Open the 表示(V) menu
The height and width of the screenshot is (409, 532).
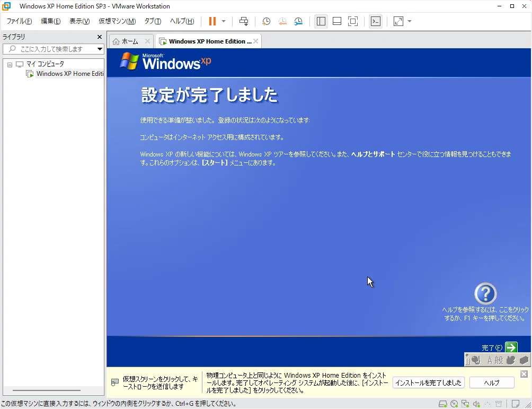(x=79, y=21)
